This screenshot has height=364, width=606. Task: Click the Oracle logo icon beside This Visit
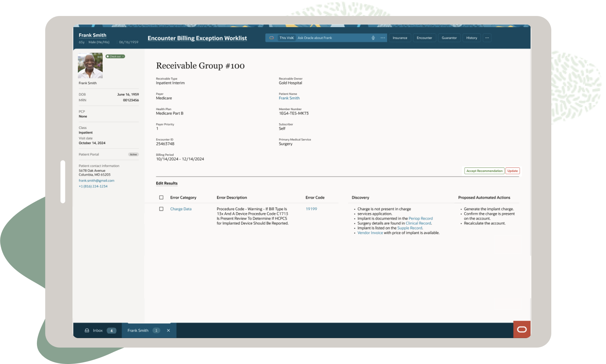point(271,38)
